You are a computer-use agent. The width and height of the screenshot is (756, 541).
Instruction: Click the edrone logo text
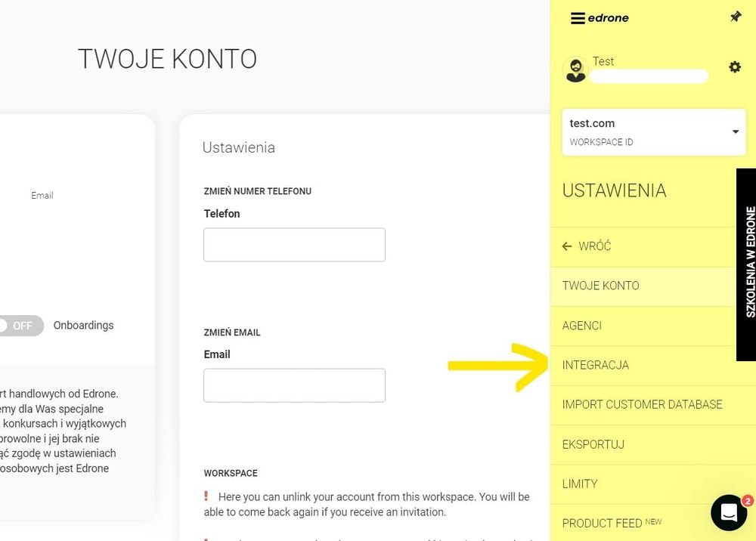click(608, 18)
